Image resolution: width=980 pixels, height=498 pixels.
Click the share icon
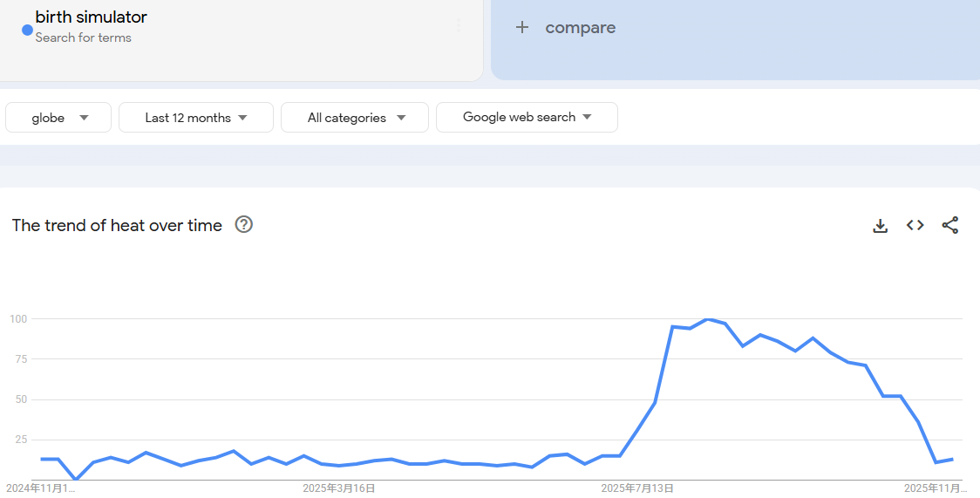point(950,225)
